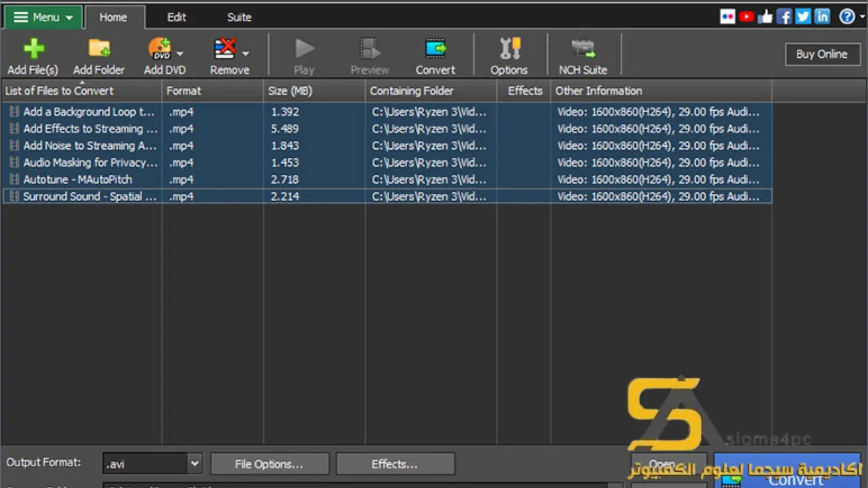This screenshot has height=488, width=868.
Task: Open the Help question mark icon
Action: coord(847,17)
